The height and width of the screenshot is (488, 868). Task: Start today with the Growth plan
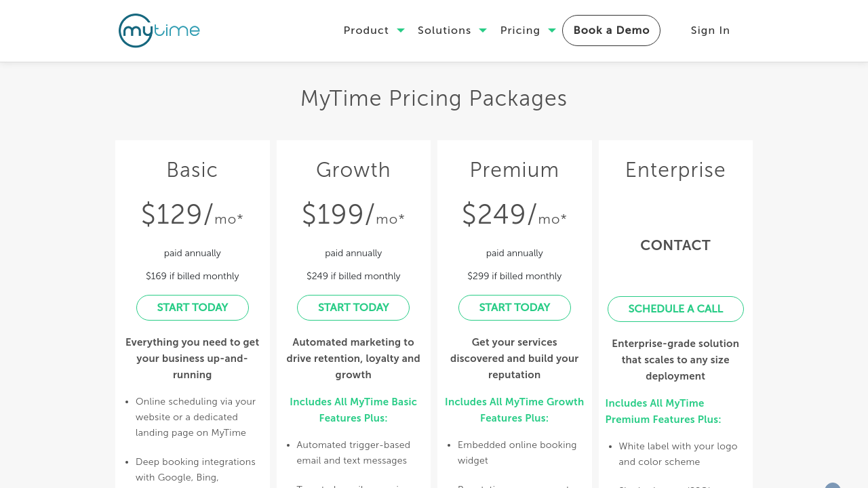pos(353,308)
